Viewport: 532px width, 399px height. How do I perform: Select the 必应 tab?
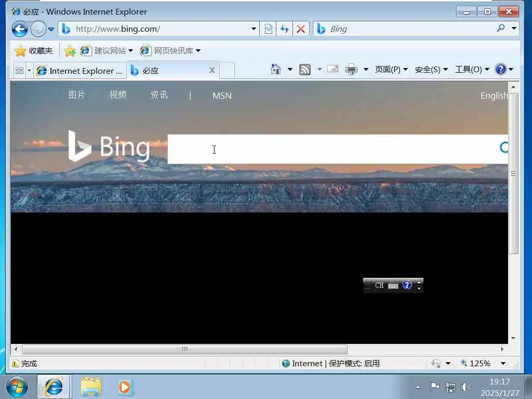click(x=173, y=71)
